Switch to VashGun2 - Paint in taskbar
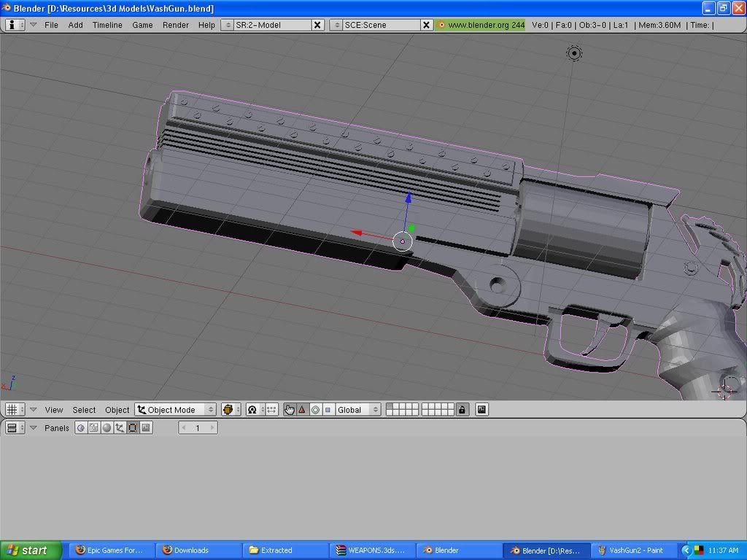The height and width of the screenshot is (560, 747). point(632,551)
